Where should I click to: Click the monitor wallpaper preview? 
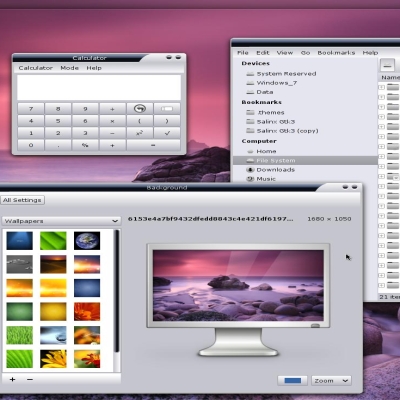tap(238, 285)
